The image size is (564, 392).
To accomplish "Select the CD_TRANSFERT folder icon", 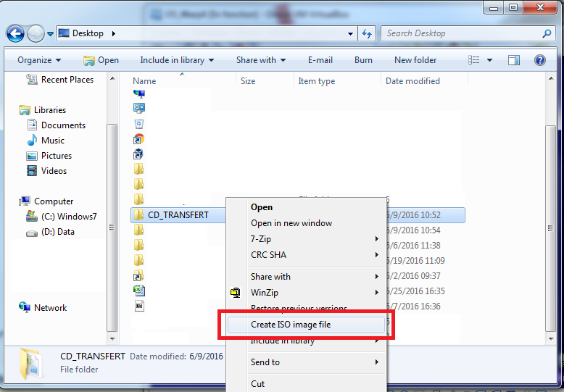I will click(x=138, y=214).
